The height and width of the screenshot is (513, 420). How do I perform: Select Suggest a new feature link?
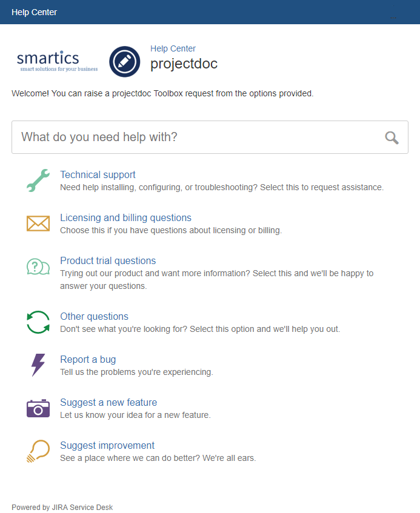click(108, 403)
